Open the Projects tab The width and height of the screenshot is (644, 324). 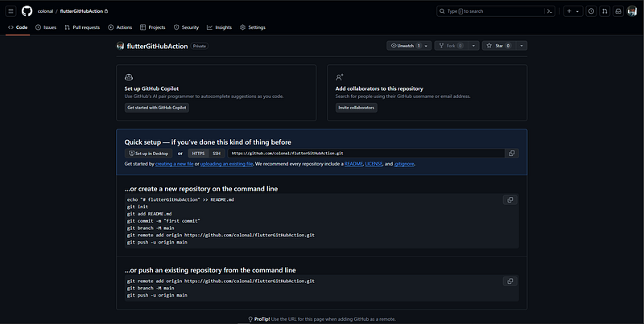coord(153,27)
